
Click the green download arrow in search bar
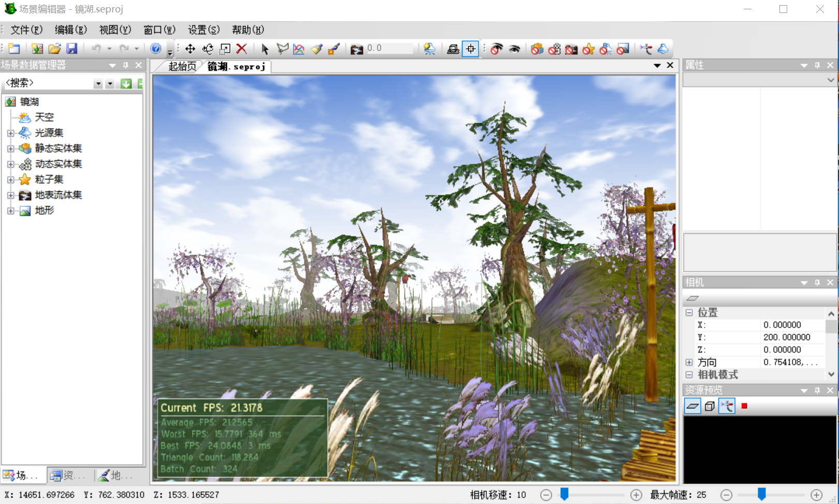coord(126,83)
